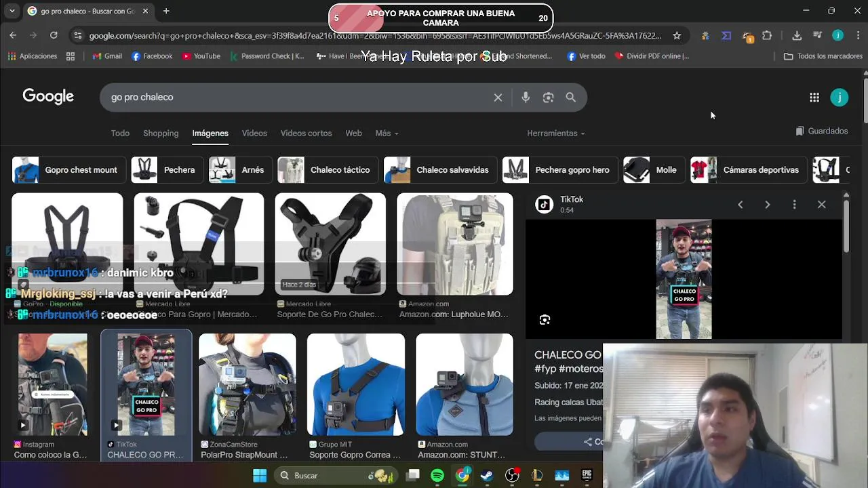Open the Google account avatar on the results page
Image resolution: width=868 pixels, height=488 pixels.
(839, 98)
